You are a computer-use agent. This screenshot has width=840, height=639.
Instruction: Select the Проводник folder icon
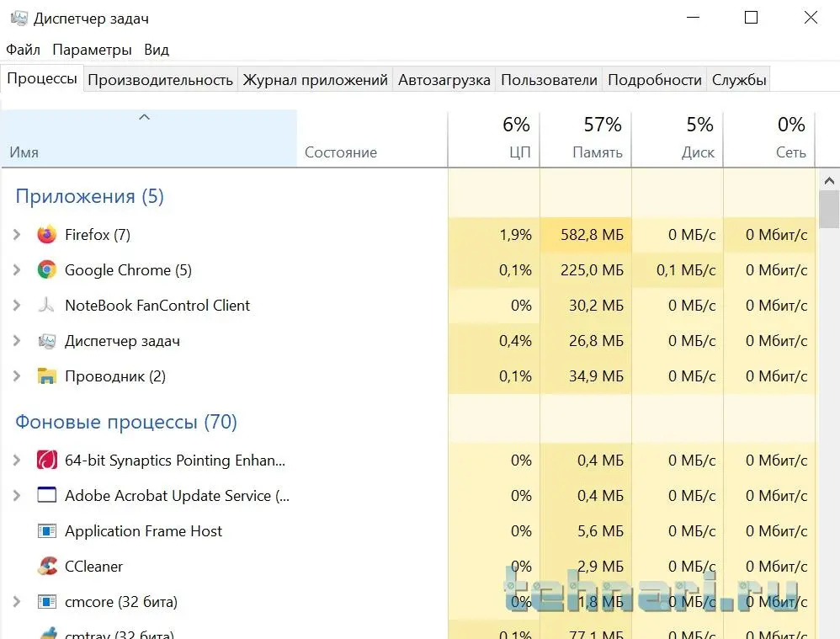(x=47, y=376)
